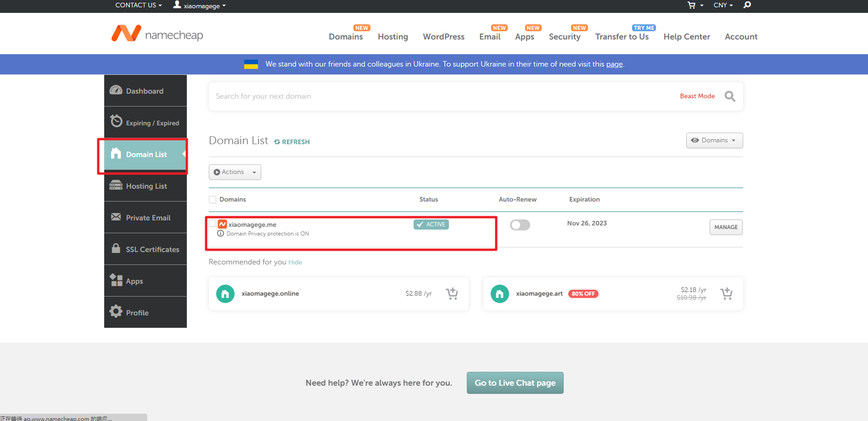The width and height of the screenshot is (868, 421).
Task: Open the CNY currency dropdown
Action: pos(723,5)
